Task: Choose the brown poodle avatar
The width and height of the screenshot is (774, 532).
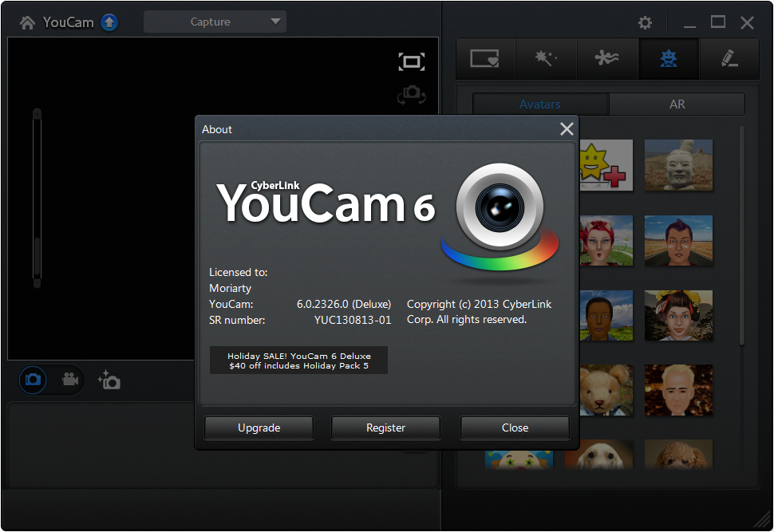Action: pyautogui.click(x=679, y=454)
